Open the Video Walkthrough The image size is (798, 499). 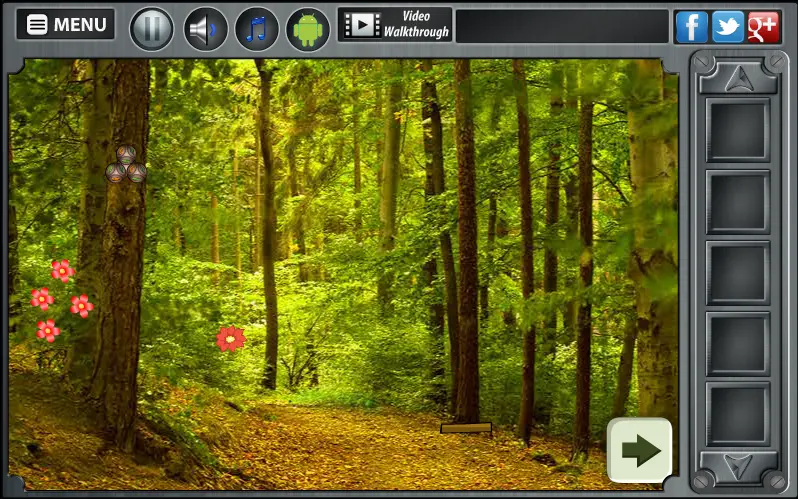point(395,24)
